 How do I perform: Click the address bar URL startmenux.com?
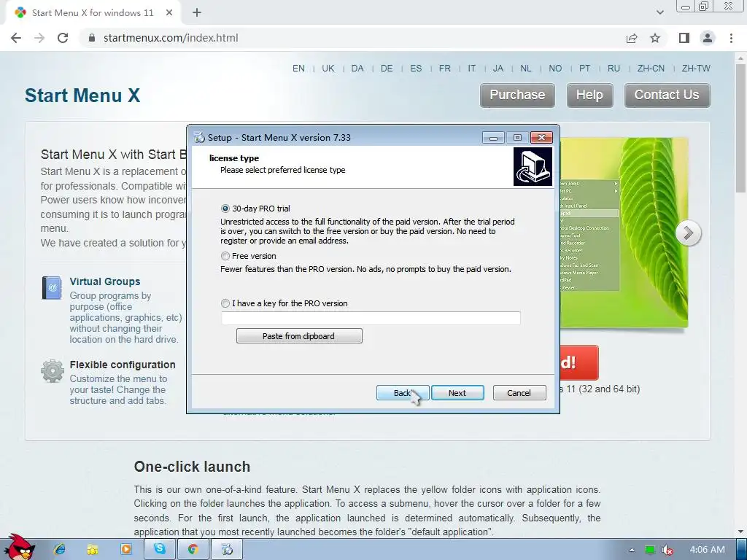171,38
